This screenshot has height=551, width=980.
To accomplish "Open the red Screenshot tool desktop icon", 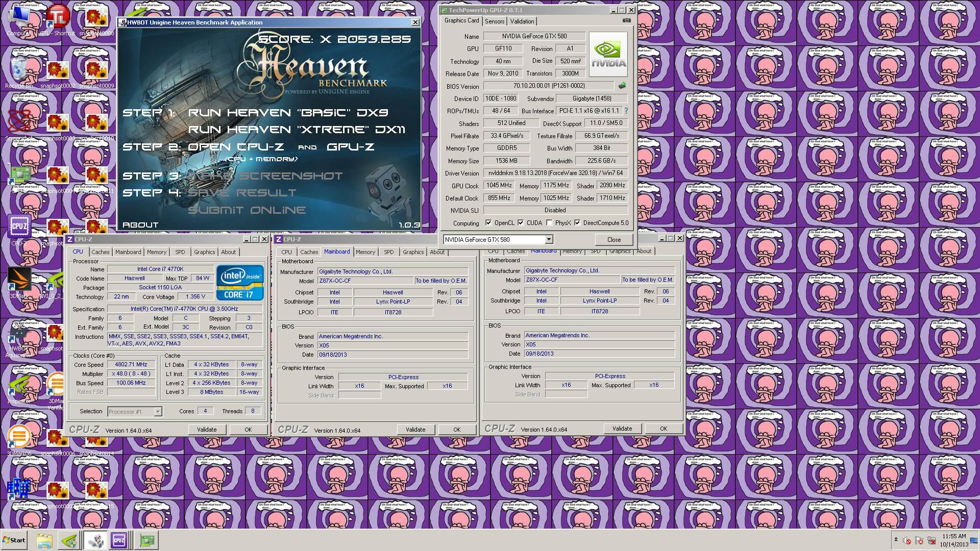I will pyautogui.click(x=19, y=125).
